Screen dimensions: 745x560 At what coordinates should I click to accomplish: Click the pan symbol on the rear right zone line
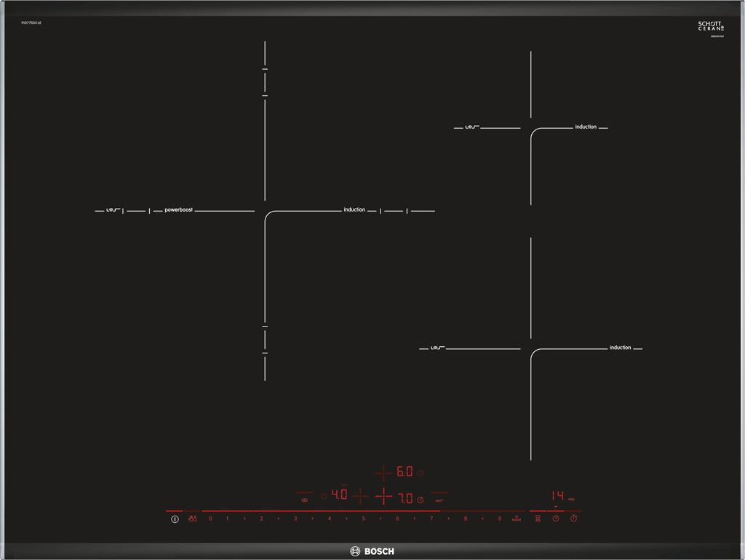471,127
